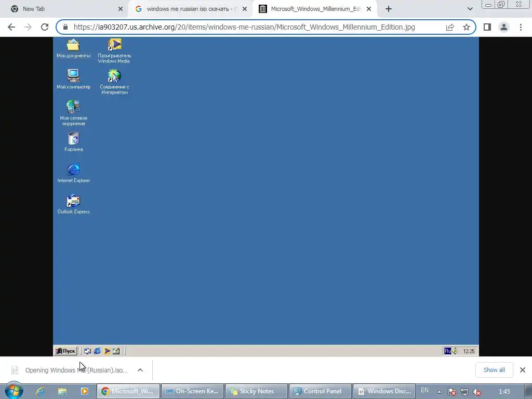Open the Action Center flag icon
This screenshot has height=399, width=532.
pos(451,392)
